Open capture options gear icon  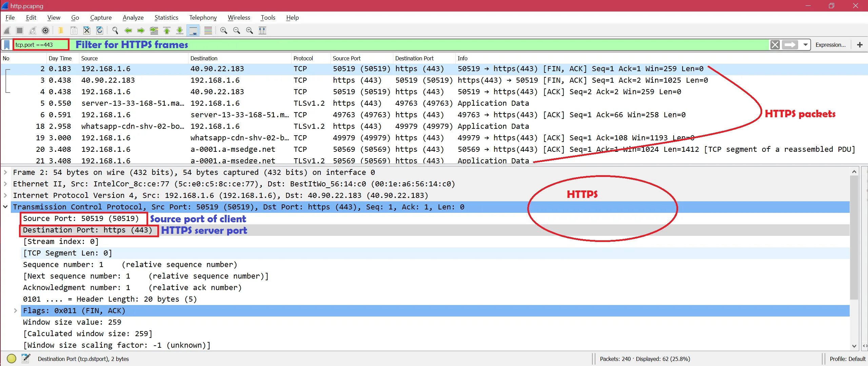pyautogui.click(x=45, y=30)
